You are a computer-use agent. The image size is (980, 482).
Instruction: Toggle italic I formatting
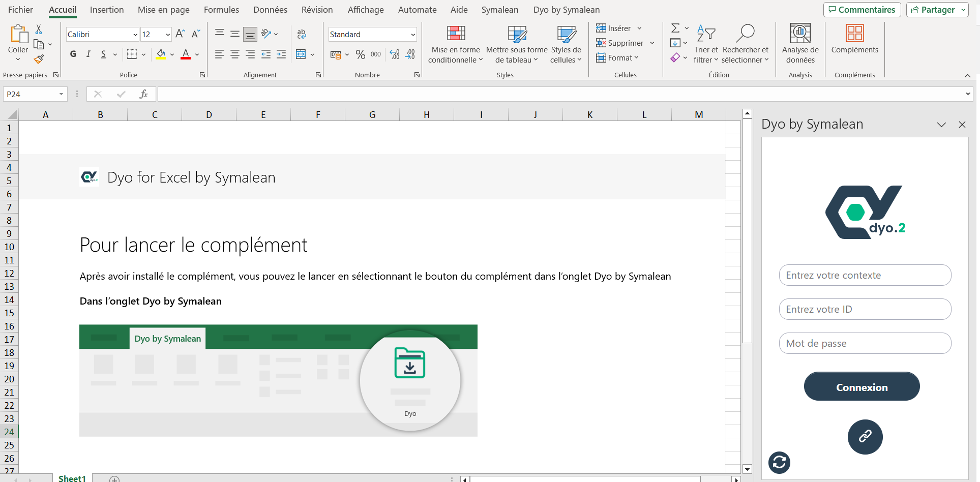pyautogui.click(x=88, y=54)
